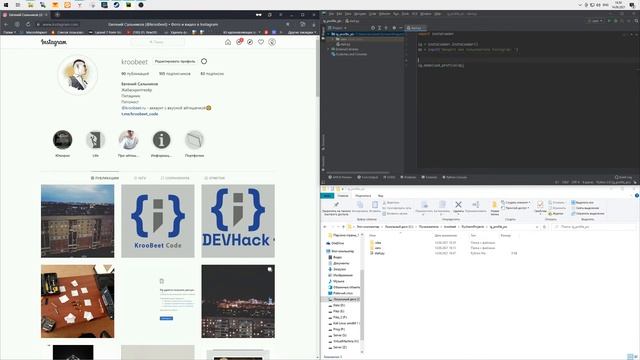Screen dimensions: 640x360
Task: Open the folder-icon story highlight
Action: (194, 140)
